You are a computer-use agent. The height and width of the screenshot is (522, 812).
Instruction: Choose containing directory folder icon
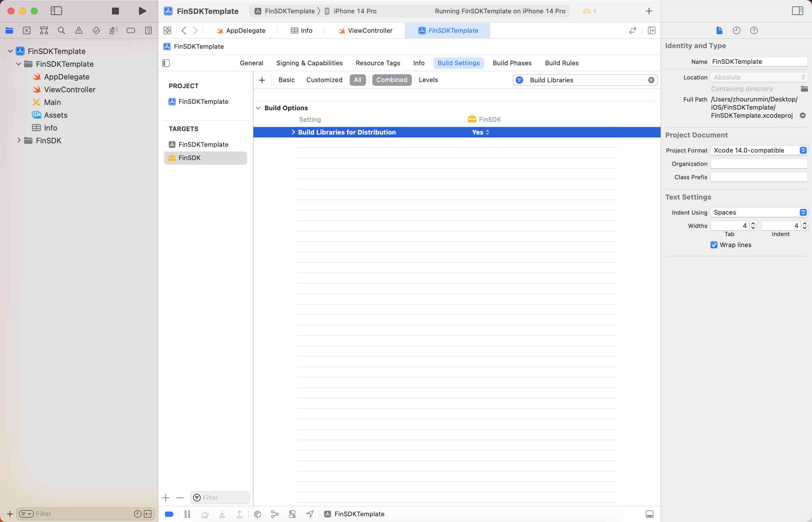(x=804, y=89)
